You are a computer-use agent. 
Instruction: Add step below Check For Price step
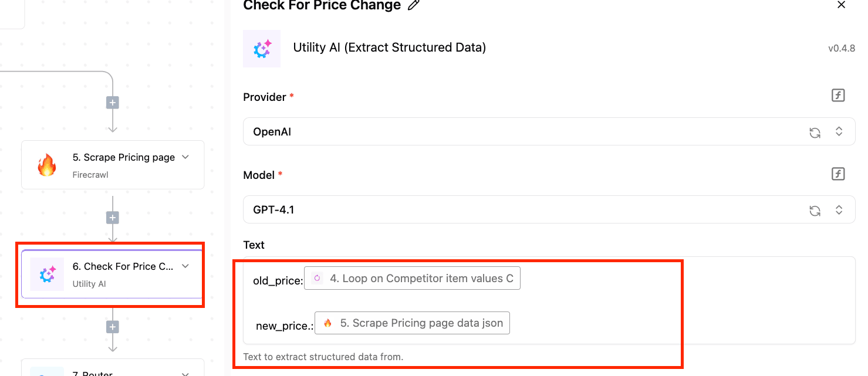click(113, 327)
